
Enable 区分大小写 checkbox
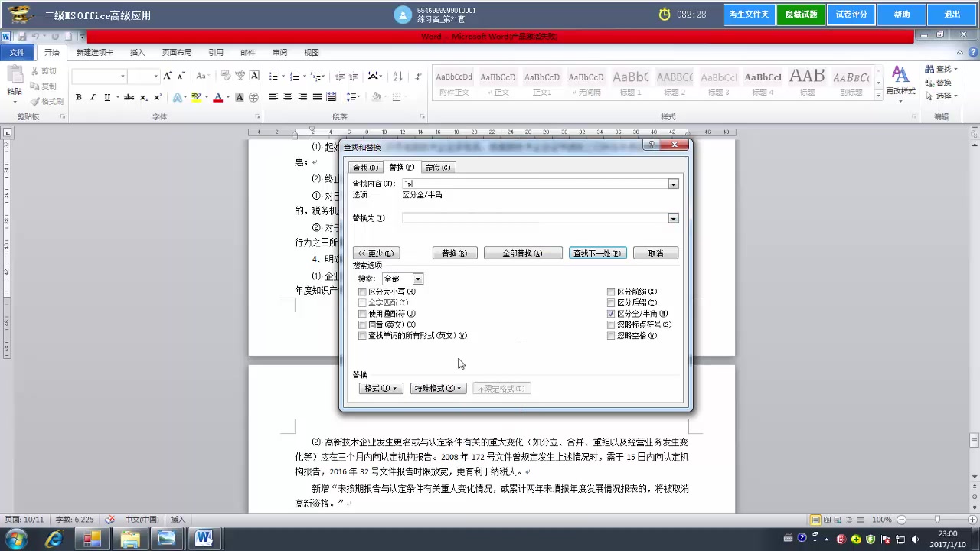(363, 292)
